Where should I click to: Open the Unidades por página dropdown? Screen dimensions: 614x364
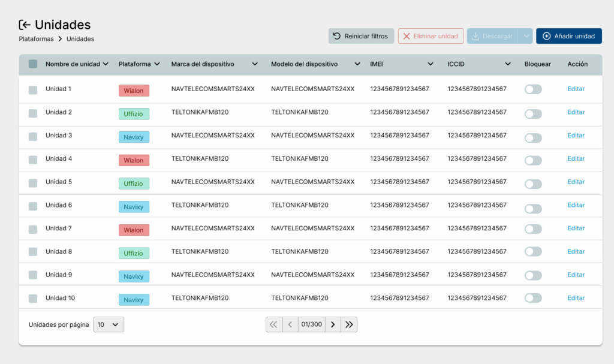[109, 324]
